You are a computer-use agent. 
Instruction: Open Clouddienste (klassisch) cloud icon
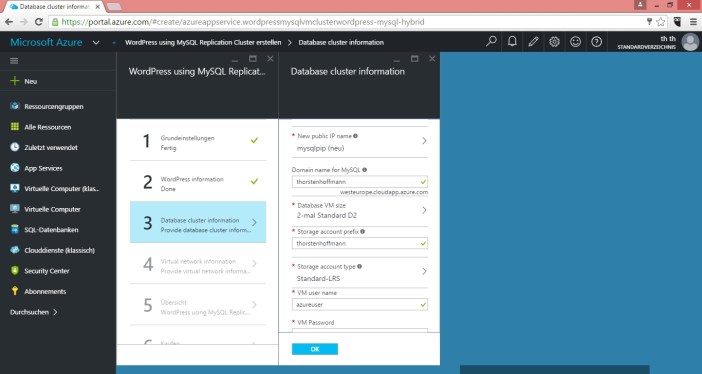[x=15, y=250]
